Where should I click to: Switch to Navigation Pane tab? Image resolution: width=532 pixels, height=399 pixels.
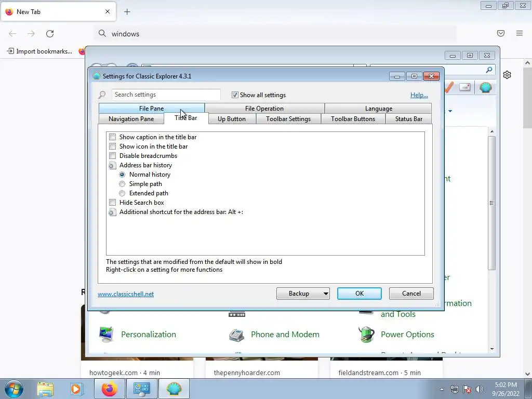click(x=131, y=119)
